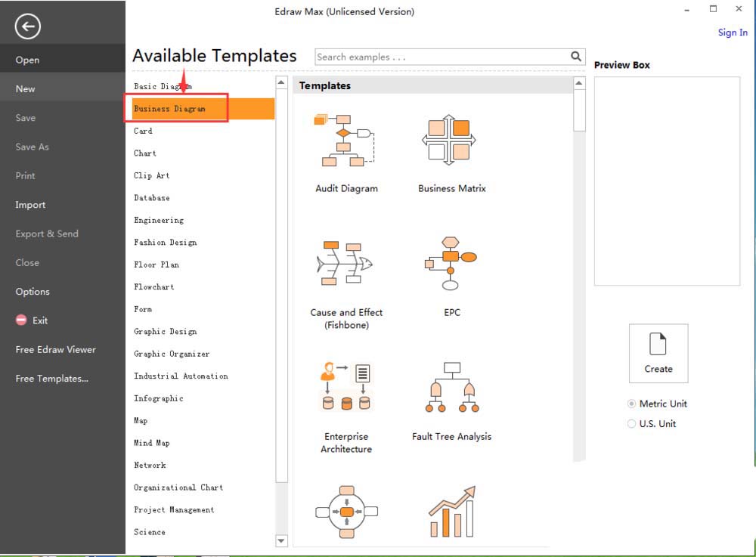Select the Metric Unit radio button
This screenshot has height=557, width=756.
click(x=631, y=404)
